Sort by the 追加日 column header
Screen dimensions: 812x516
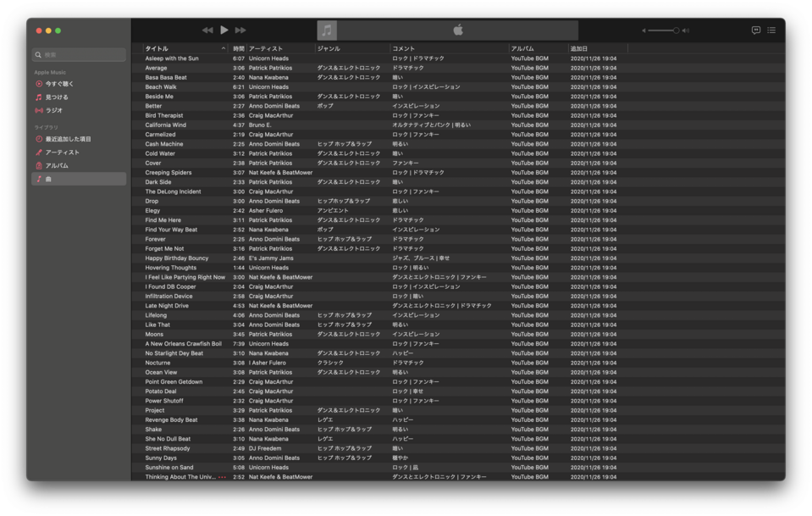579,48
